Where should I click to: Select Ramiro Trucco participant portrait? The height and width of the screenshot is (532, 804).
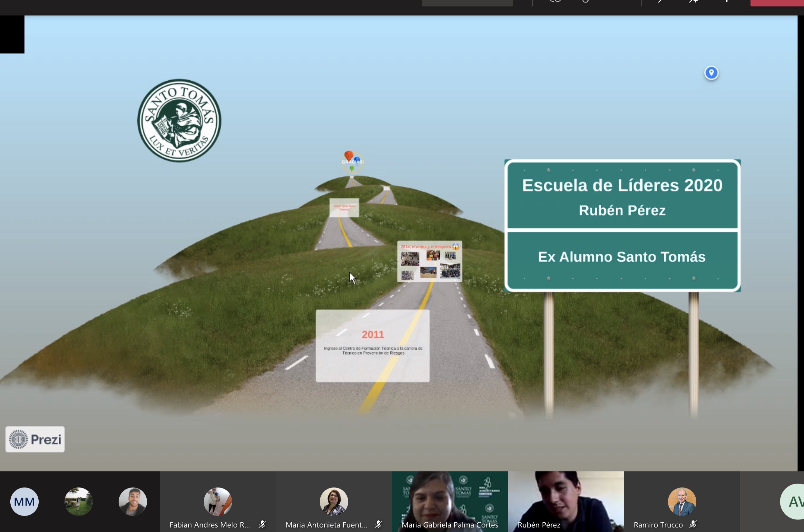(682, 501)
